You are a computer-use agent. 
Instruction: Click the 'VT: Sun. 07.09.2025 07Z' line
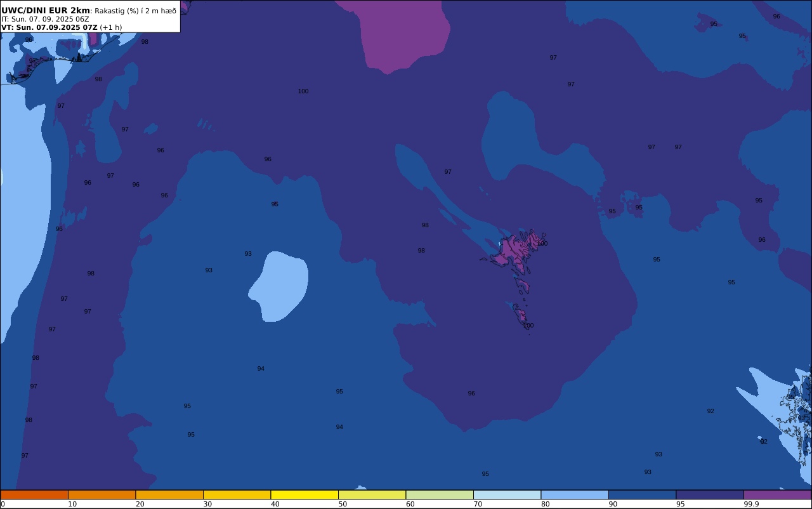tap(49, 27)
